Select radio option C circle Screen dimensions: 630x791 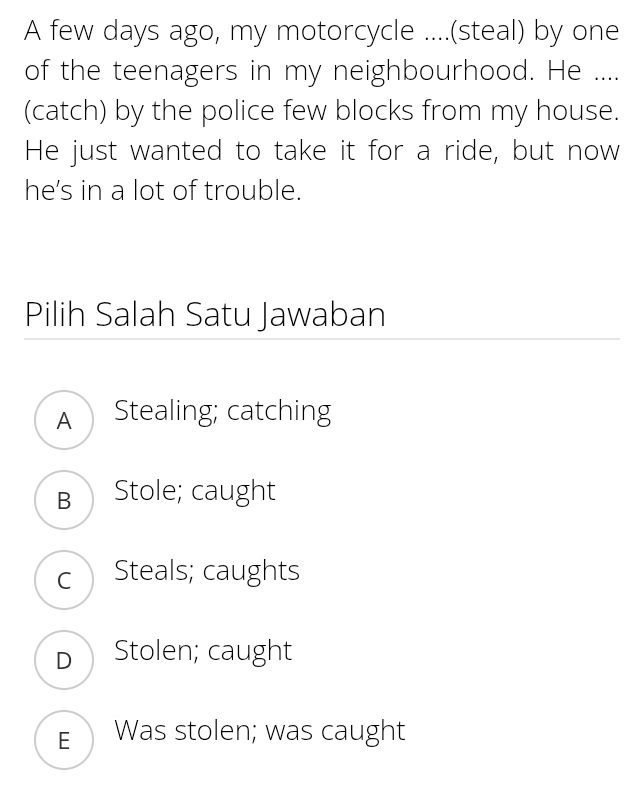click(64, 580)
